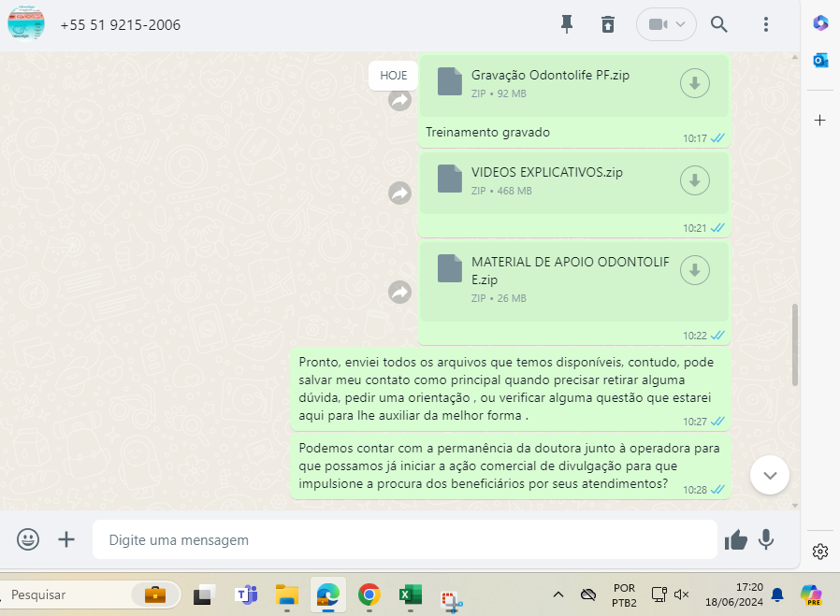Click the chat vertical scrollbar
This screenshot has height=616, width=840.
click(795, 343)
